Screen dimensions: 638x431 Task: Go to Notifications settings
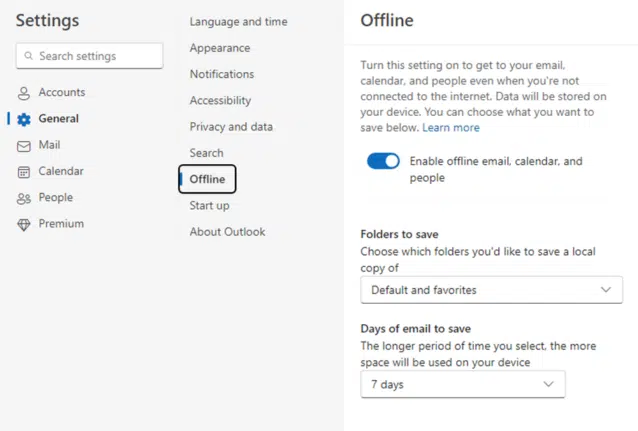(x=222, y=74)
